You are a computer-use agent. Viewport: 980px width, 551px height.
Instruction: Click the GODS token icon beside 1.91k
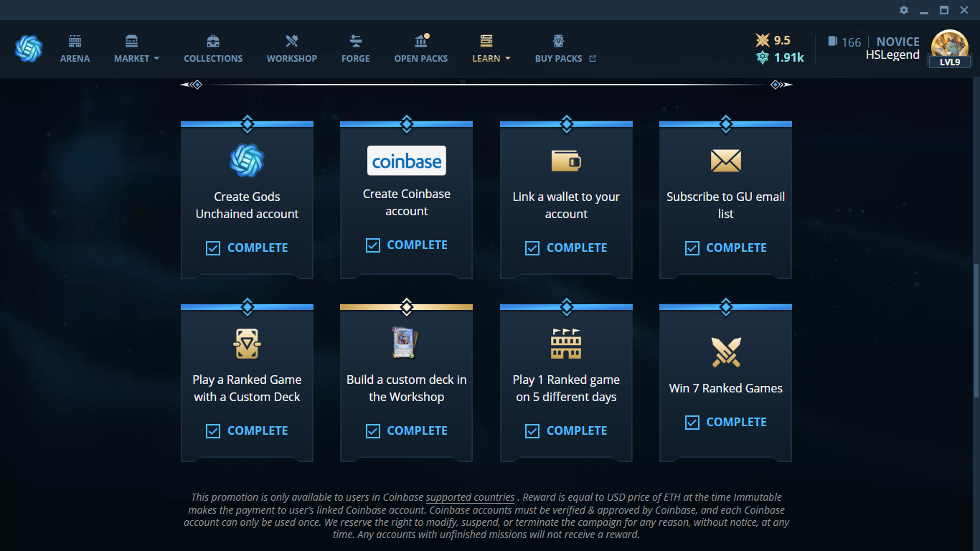click(x=763, y=57)
